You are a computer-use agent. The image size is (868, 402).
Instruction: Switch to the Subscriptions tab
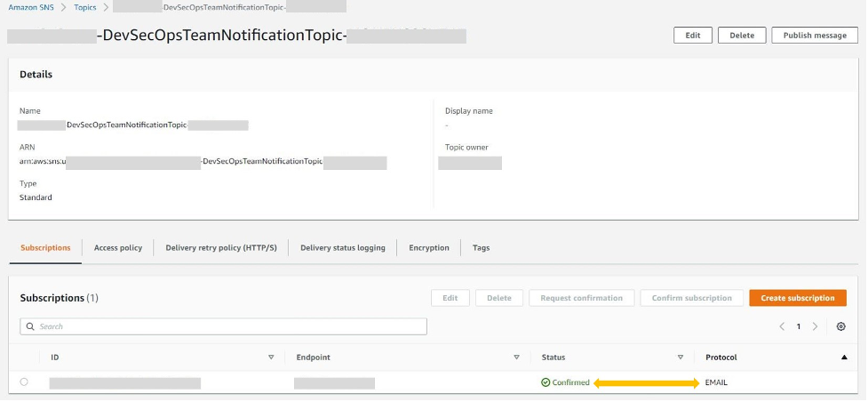pos(45,248)
